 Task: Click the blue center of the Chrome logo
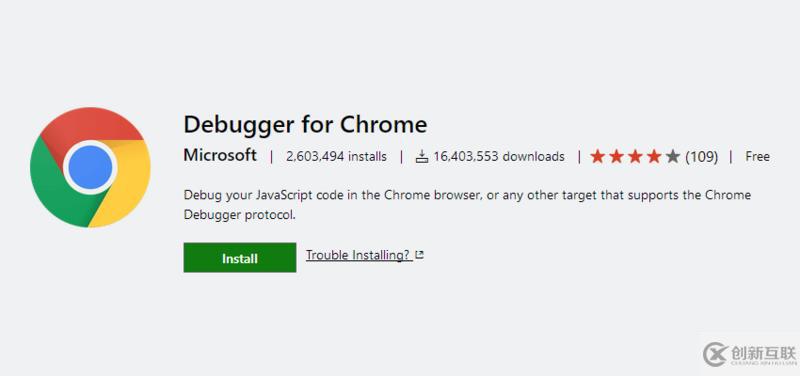[x=90, y=167]
